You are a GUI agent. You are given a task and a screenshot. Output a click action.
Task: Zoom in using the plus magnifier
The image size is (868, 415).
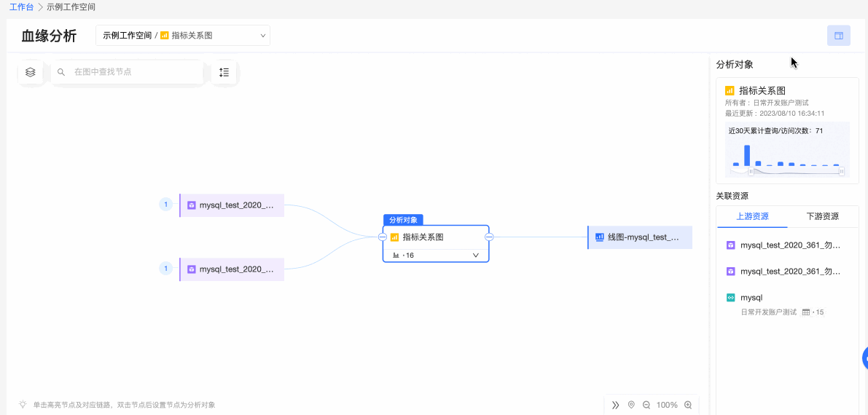[x=688, y=405]
